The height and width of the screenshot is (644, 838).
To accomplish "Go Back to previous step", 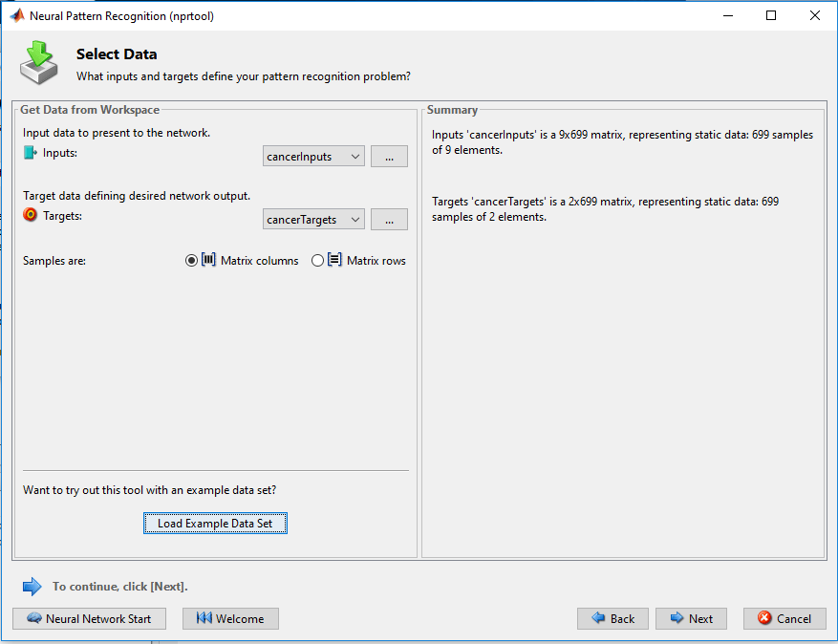I will [612, 618].
